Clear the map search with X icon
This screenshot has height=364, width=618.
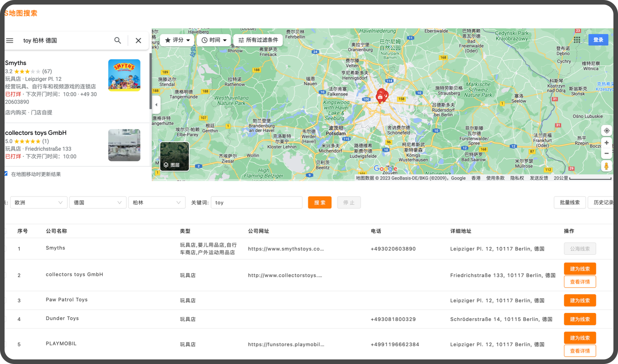[138, 40]
